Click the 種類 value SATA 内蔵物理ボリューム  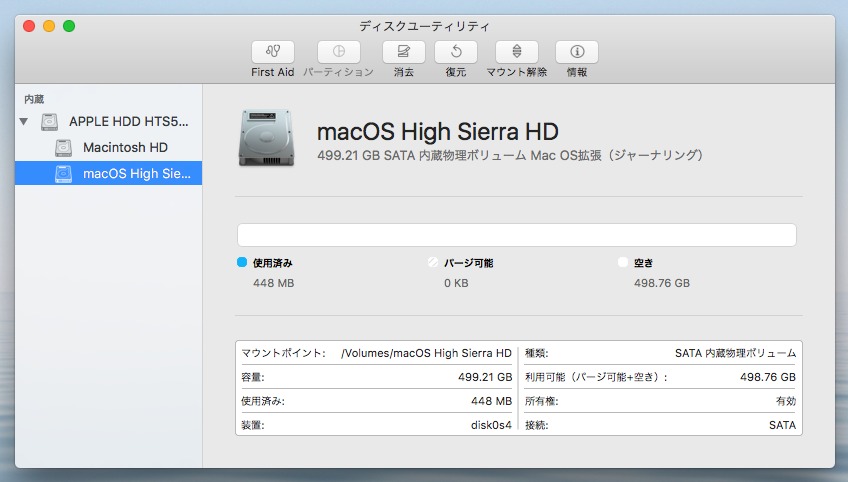[736, 353]
